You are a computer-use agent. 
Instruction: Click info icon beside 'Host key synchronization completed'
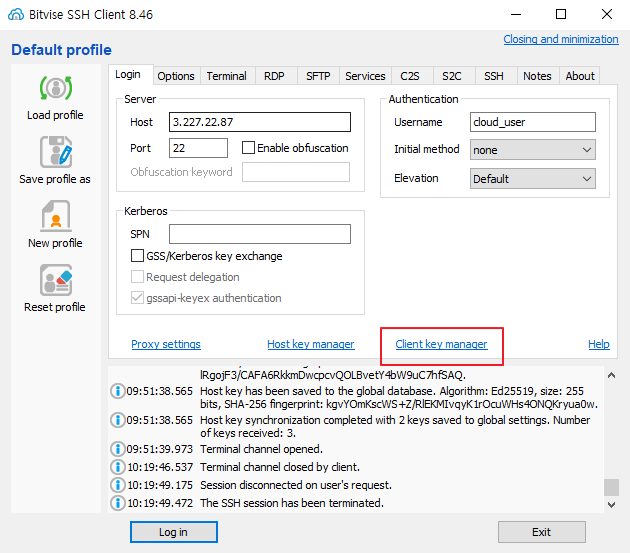tap(117, 420)
